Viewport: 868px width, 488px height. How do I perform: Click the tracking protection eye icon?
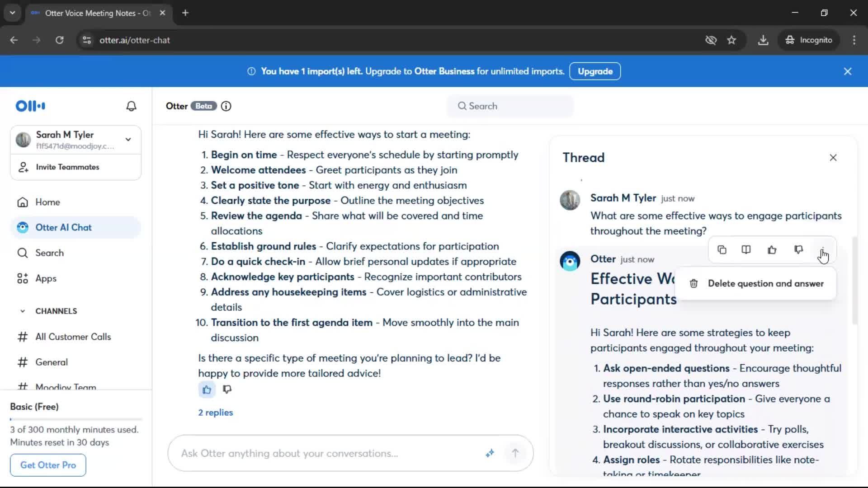click(711, 40)
